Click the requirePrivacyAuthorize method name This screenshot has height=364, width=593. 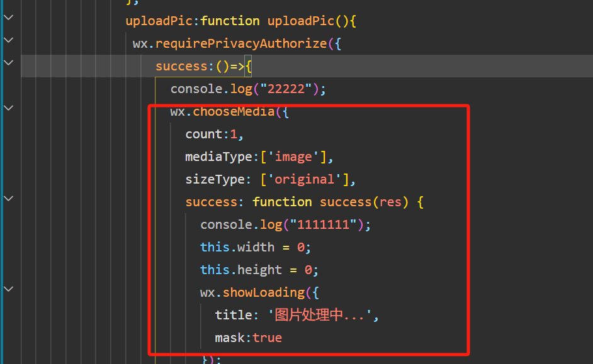(x=241, y=44)
